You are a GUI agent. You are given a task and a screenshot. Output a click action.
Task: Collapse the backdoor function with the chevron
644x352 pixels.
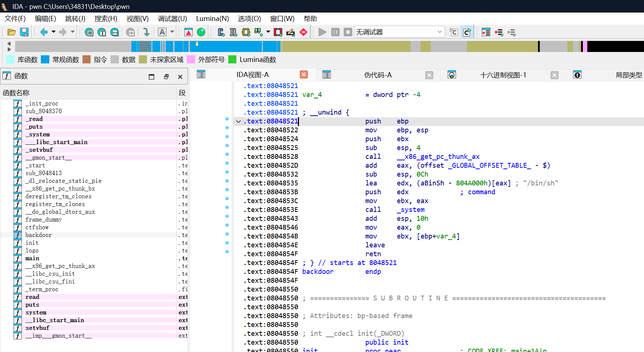pyautogui.click(x=239, y=121)
